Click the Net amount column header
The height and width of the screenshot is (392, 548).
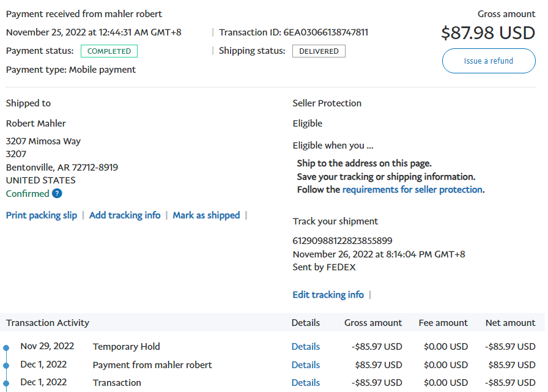pos(510,323)
